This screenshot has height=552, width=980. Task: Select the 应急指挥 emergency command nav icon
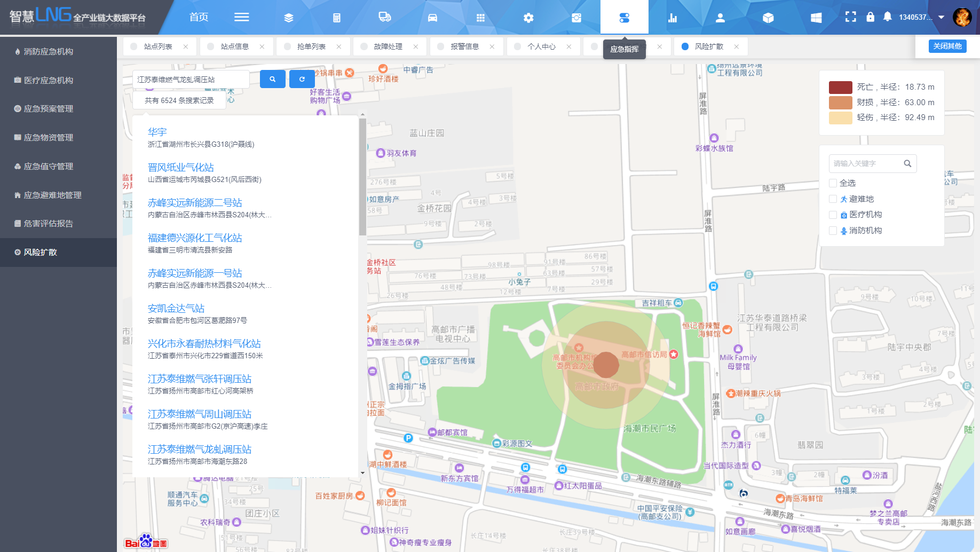625,18
